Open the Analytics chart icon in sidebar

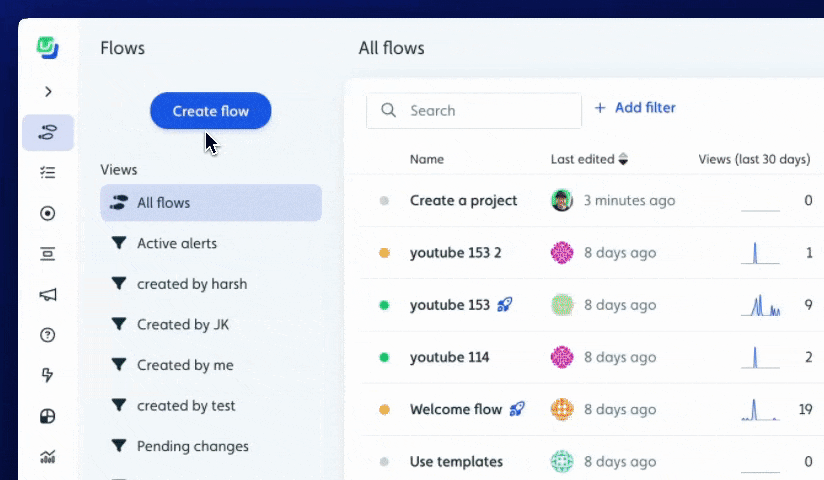[48, 456]
